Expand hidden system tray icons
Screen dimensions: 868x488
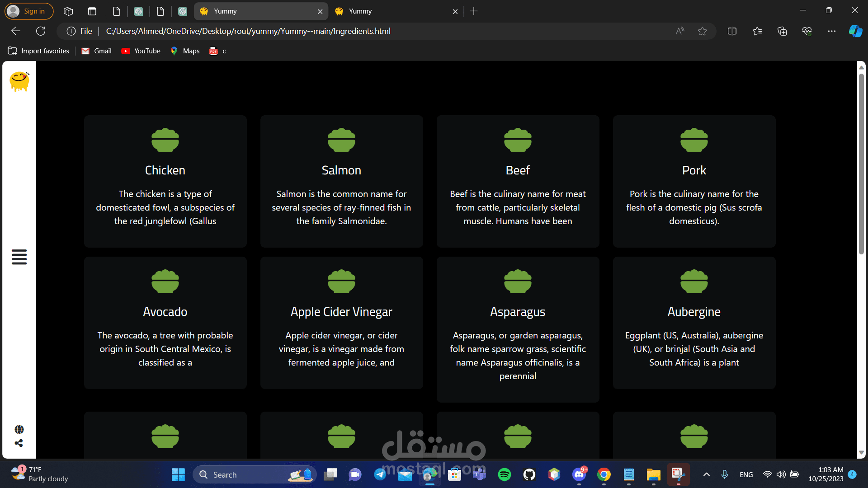[x=706, y=474]
